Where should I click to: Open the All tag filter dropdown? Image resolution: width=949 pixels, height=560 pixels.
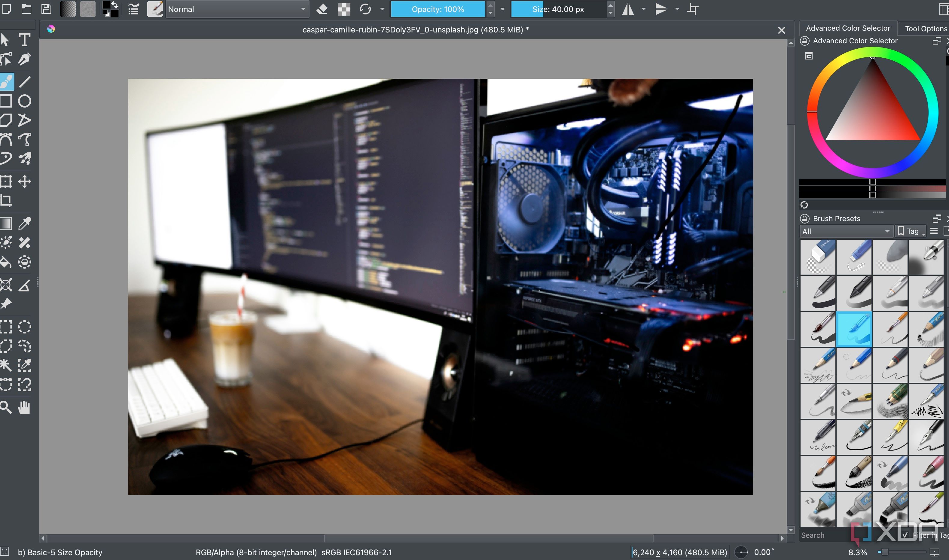click(846, 231)
